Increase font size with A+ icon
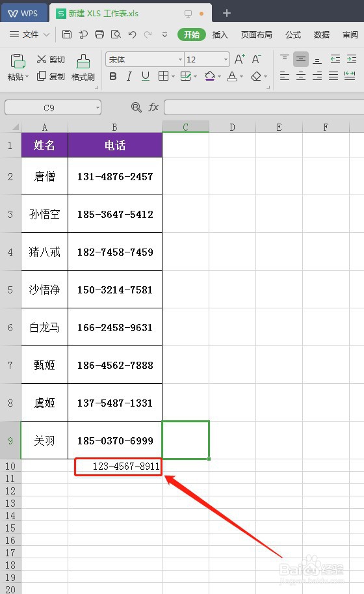The width and height of the screenshot is (364, 594). (239, 59)
